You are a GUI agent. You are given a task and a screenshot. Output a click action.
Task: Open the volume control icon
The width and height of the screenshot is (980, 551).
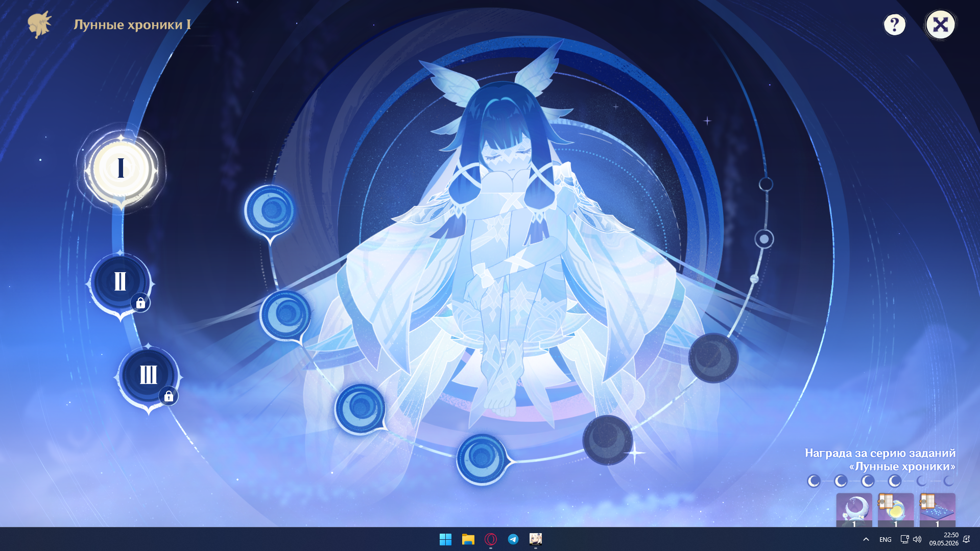917,539
